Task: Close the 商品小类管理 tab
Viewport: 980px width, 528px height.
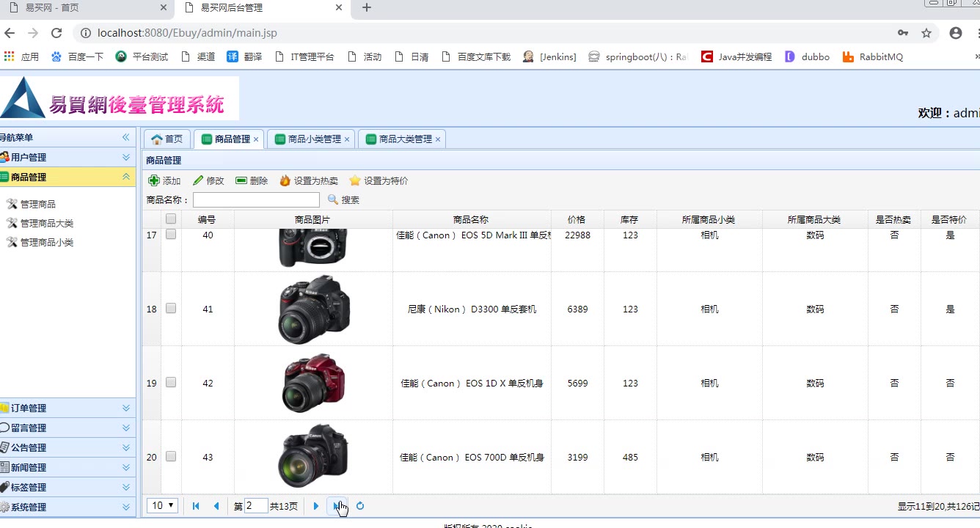Action: coord(347,139)
